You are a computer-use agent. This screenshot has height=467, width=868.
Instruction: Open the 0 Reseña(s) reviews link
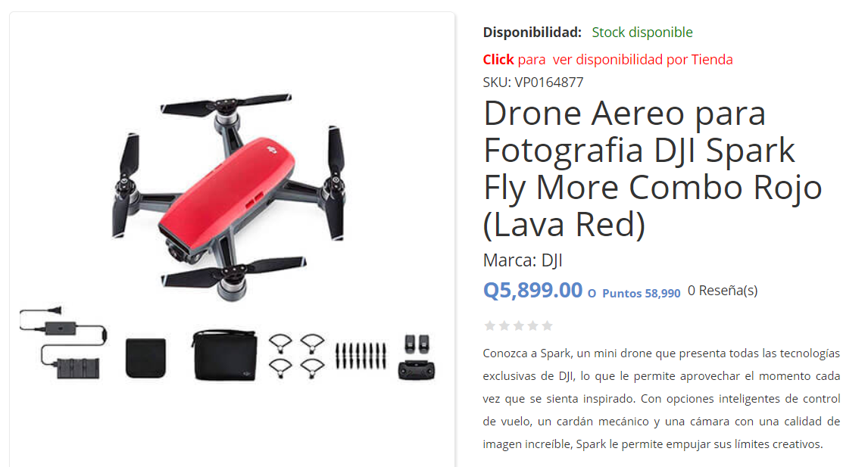723,291
